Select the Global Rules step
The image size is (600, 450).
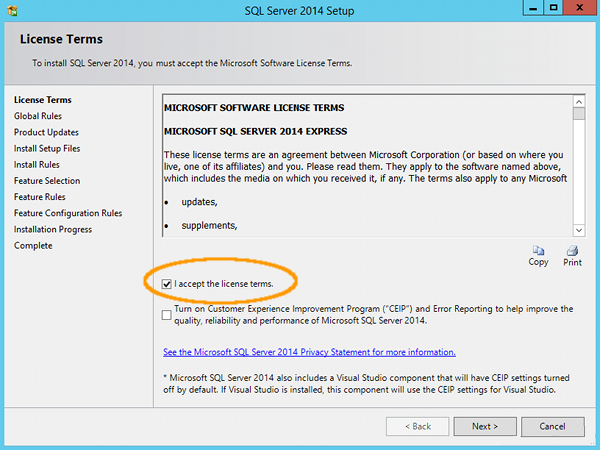(38, 116)
